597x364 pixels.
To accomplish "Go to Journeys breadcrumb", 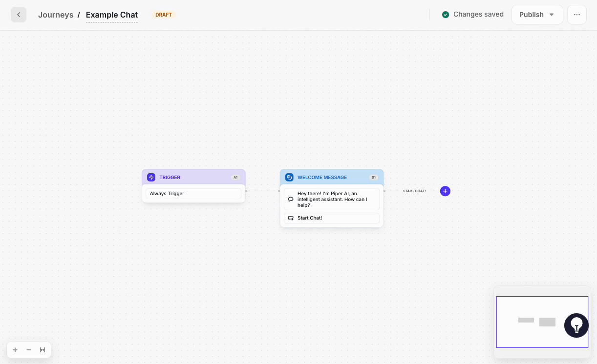I will (x=56, y=15).
